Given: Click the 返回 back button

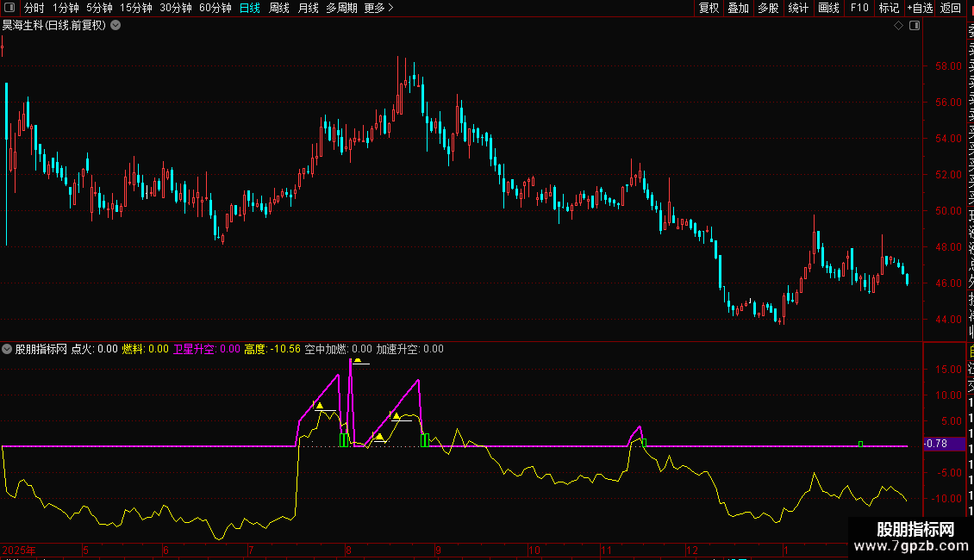Looking at the screenshot, I should coord(951,8).
